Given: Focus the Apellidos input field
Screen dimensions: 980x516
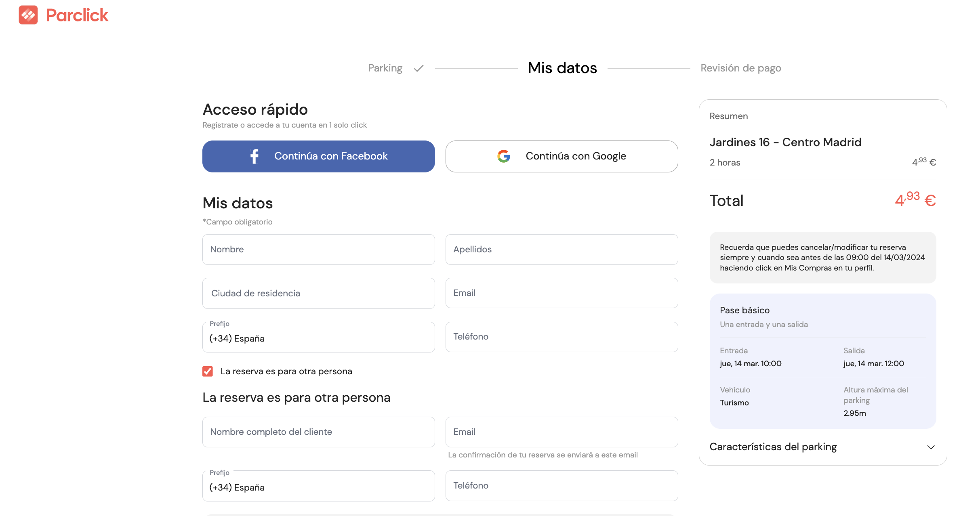Looking at the screenshot, I should [x=562, y=250].
